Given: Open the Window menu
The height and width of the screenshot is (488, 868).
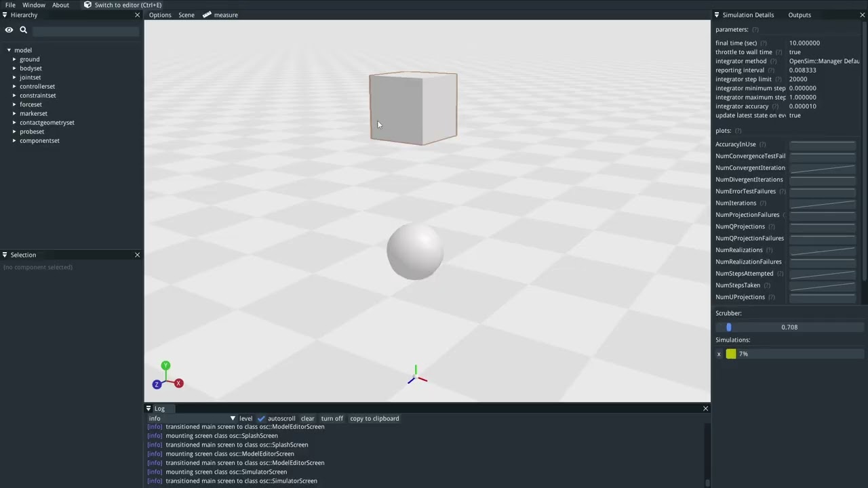Looking at the screenshot, I should pos(34,5).
